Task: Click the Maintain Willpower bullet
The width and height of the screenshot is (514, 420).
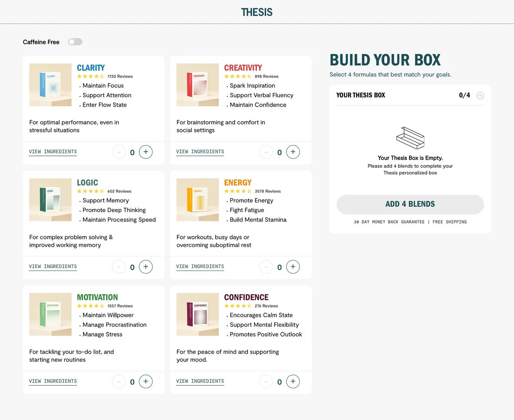Action: coord(108,315)
